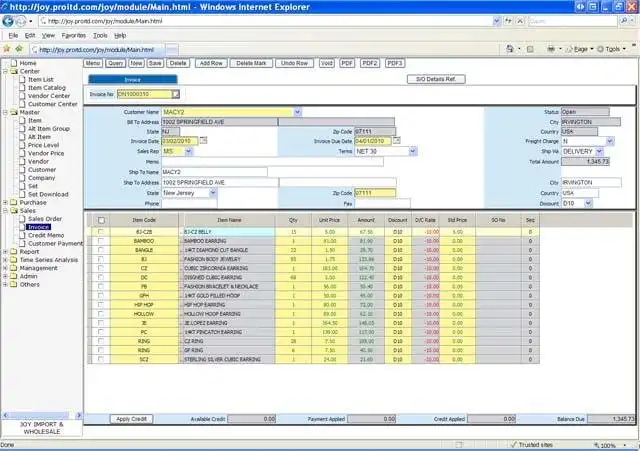Click the Undo Row button
Image resolution: width=640 pixels, height=451 pixels.
point(294,63)
